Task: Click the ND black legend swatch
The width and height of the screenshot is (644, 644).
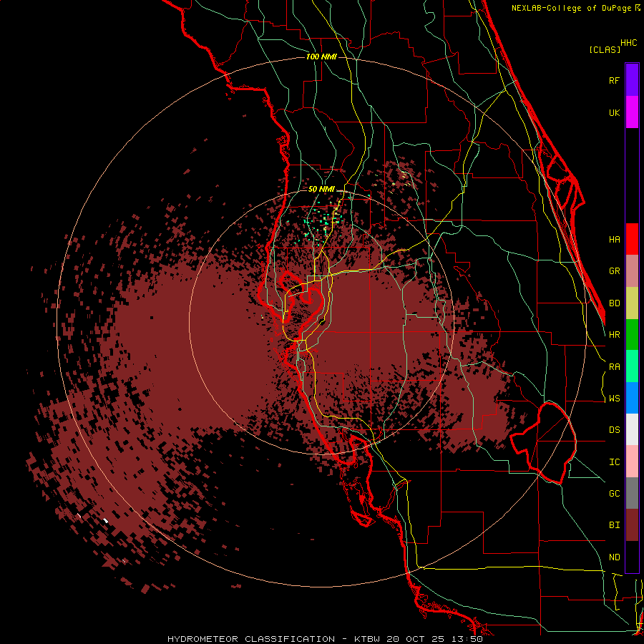Action: tap(632, 557)
